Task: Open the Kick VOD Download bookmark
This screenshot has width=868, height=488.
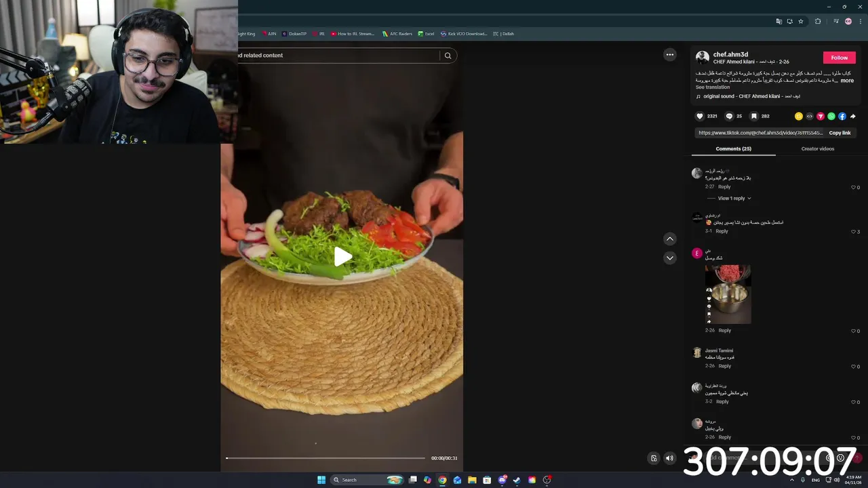Action: point(464,33)
